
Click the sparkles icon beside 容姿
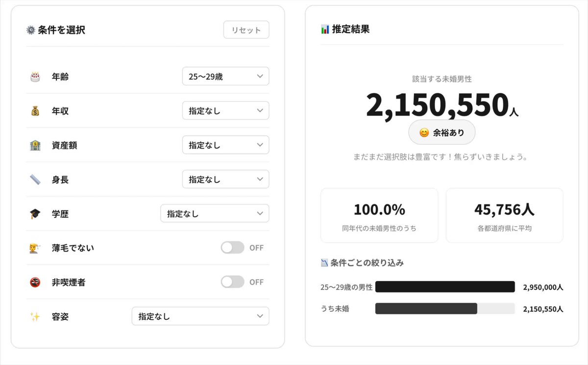pos(35,316)
